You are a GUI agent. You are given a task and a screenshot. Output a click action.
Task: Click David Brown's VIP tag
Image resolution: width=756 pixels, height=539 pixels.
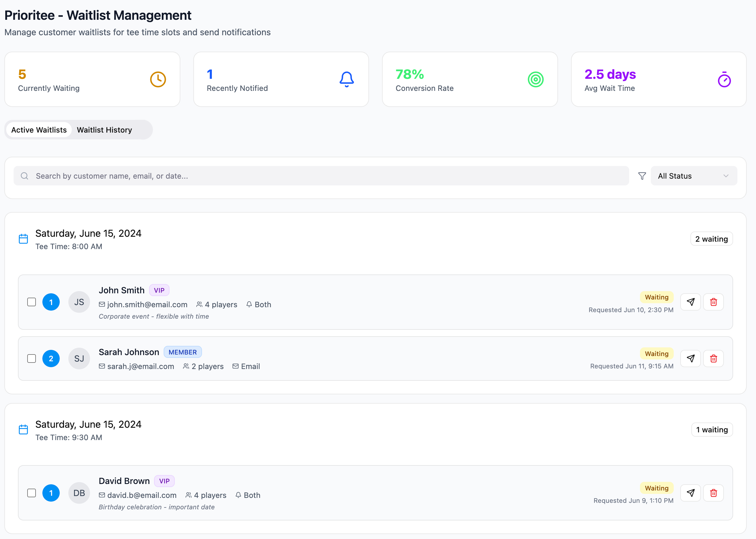tap(165, 481)
